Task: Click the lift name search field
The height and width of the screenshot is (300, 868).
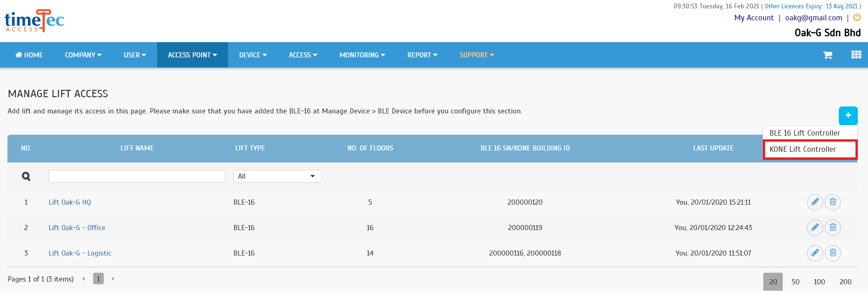Action: click(137, 176)
